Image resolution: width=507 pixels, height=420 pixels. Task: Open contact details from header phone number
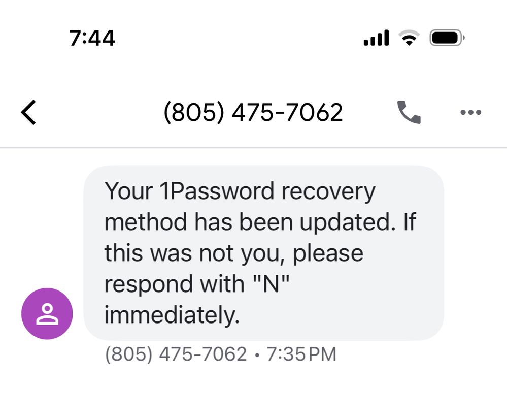253,112
